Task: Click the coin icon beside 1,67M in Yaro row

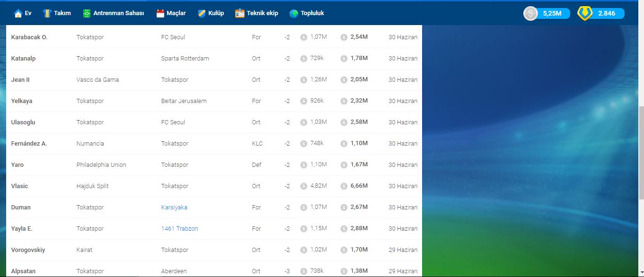Action: click(x=344, y=164)
